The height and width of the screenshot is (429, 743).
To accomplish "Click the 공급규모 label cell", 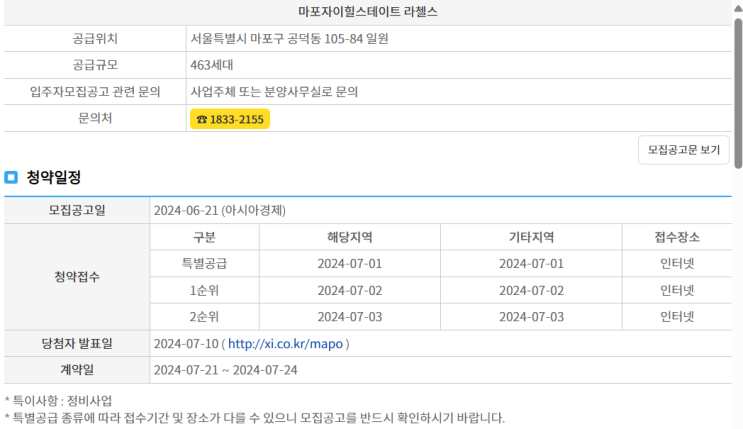I will click(x=95, y=65).
